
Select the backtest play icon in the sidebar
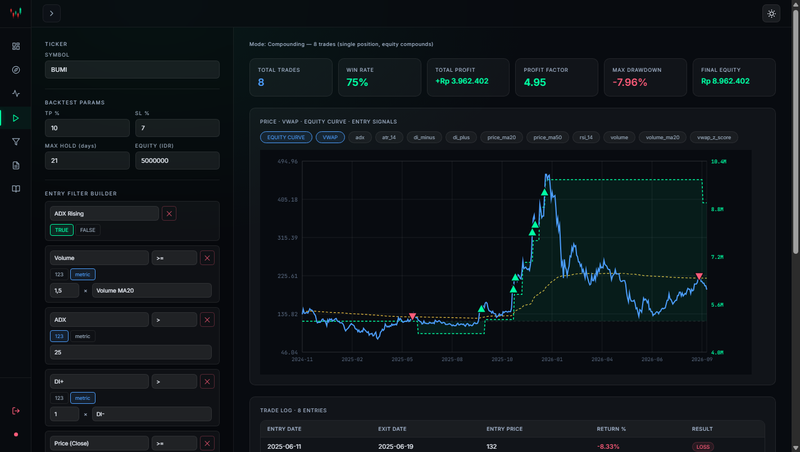[x=16, y=118]
